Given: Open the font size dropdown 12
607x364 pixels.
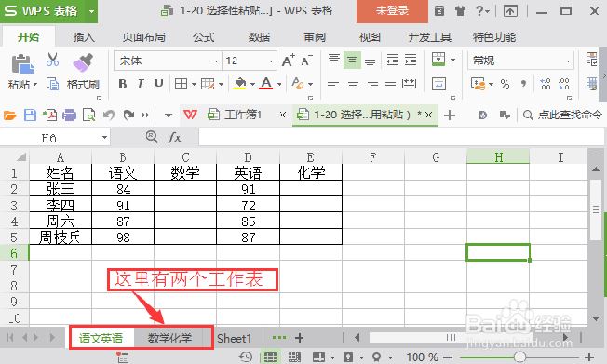Looking at the screenshot, I should [271, 61].
